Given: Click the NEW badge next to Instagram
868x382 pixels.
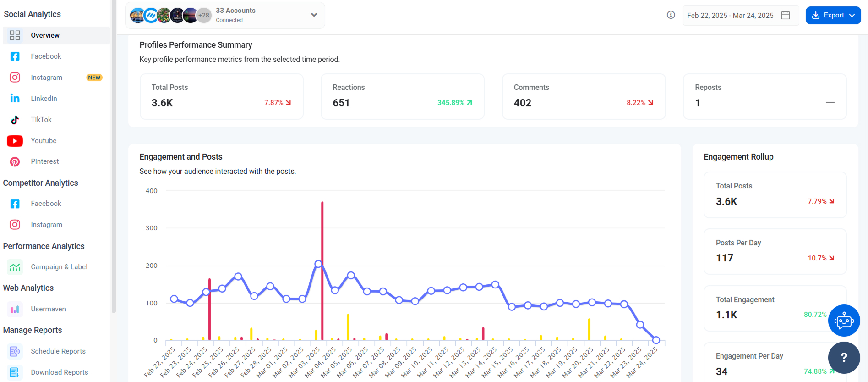Looking at the screenshot, I should pyautogui.click(x=94, y=78).
